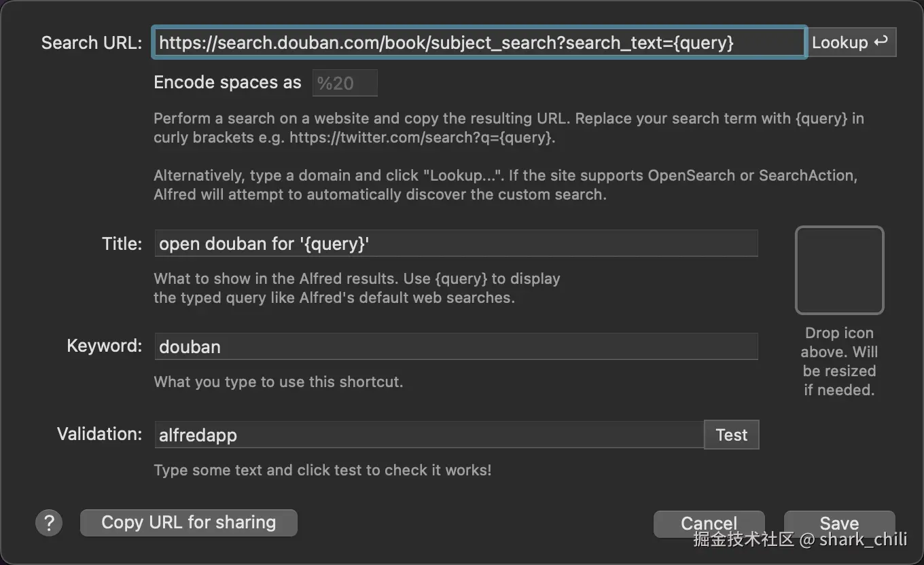Click the Search URL input field
924x565 pixels.
[480, 43]
